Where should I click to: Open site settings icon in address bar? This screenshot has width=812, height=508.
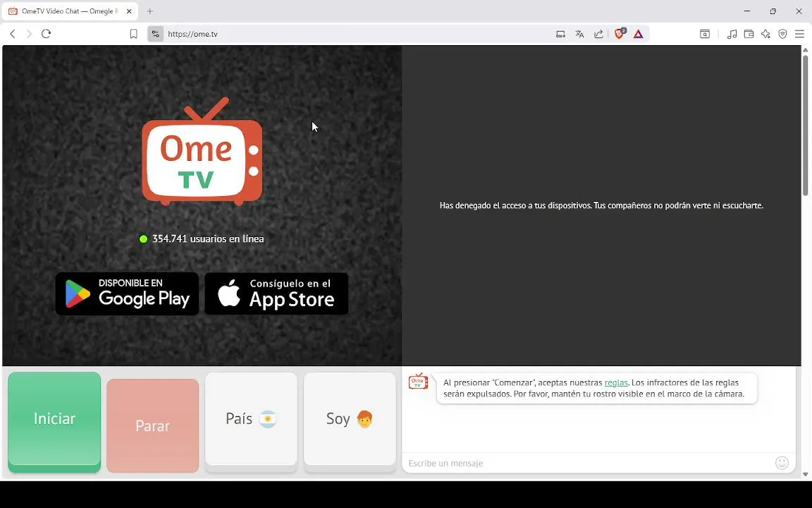(x=155, y=34)
